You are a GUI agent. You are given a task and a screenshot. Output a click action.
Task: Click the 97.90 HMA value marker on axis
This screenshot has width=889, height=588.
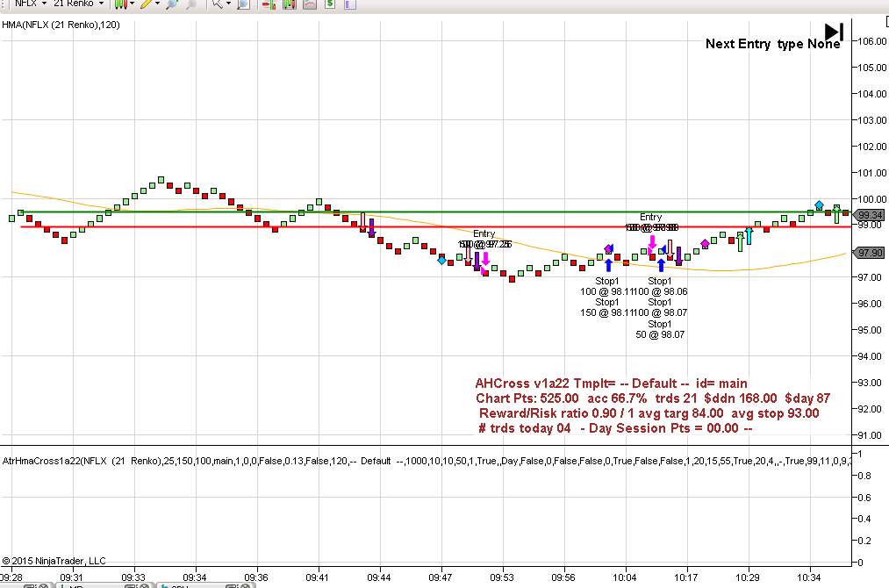[869, 253]
